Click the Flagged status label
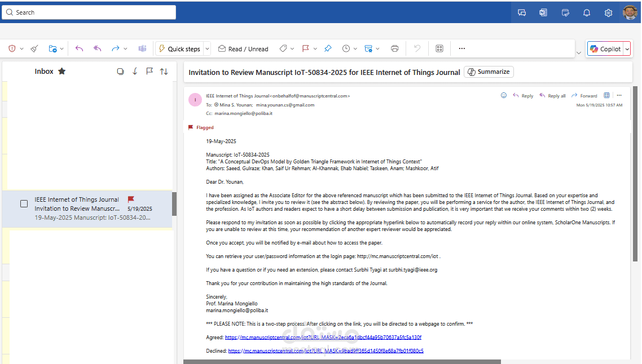 (205, 127)
